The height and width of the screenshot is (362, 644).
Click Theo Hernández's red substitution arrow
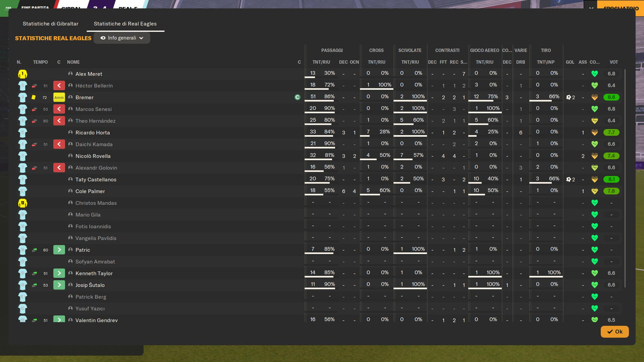(x=59, y=121)
